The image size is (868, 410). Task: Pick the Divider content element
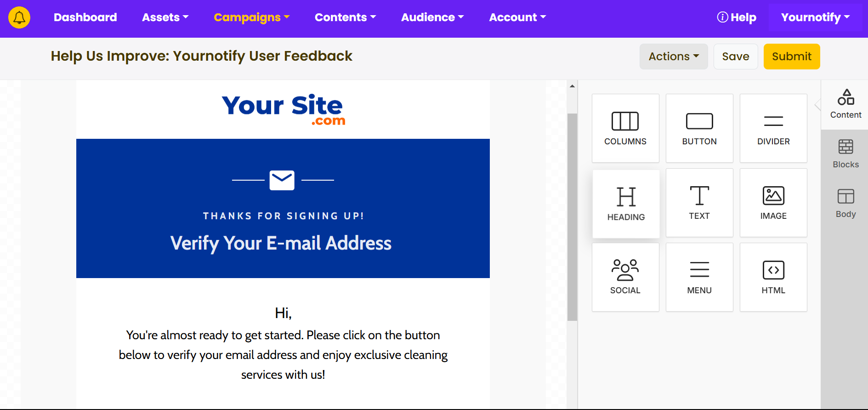[x=773, y=128]
